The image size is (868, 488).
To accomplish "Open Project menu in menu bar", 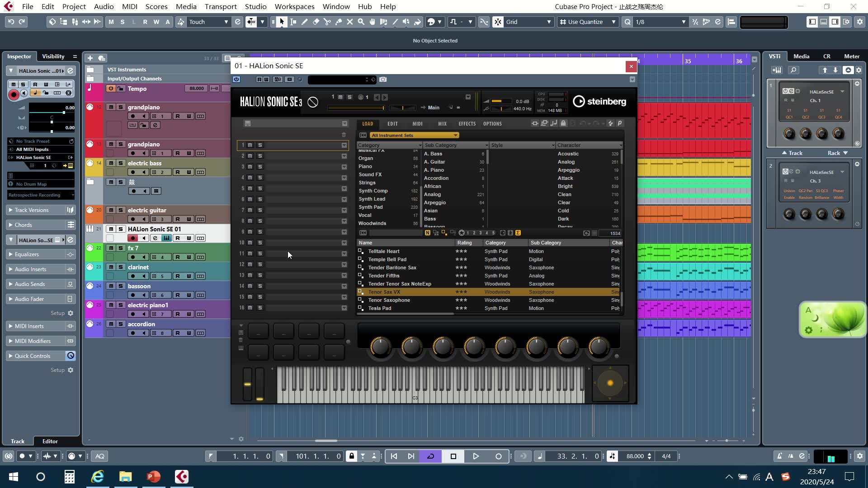I will pyautogui.click(x=73, y=7).
